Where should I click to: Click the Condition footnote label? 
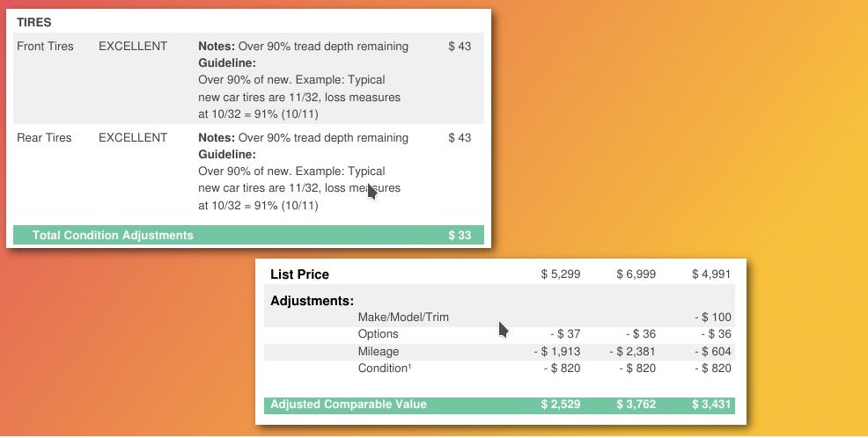click(x=385, y=369)
